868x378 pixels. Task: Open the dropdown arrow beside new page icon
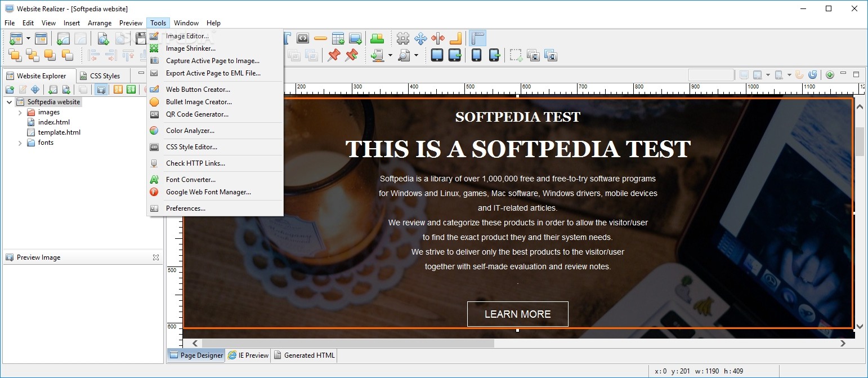coord(28,38)
